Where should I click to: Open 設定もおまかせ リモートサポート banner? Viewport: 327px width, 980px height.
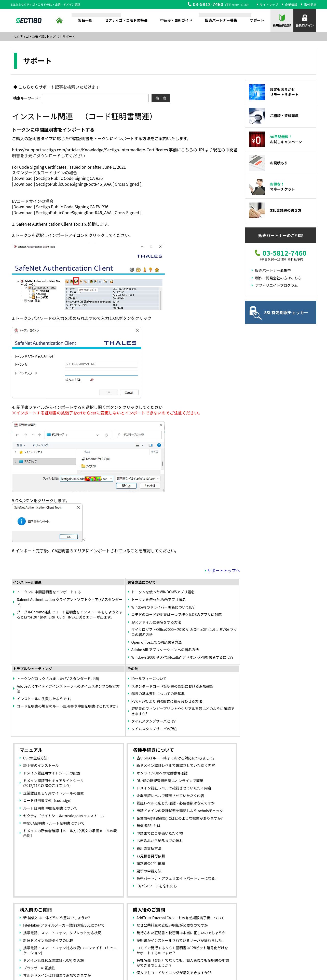281,92
